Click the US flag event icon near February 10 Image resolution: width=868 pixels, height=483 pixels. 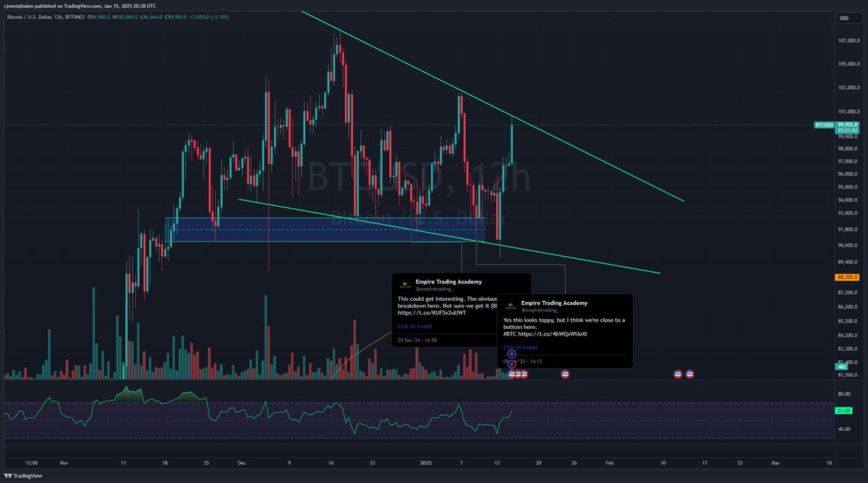click(677, 374)
